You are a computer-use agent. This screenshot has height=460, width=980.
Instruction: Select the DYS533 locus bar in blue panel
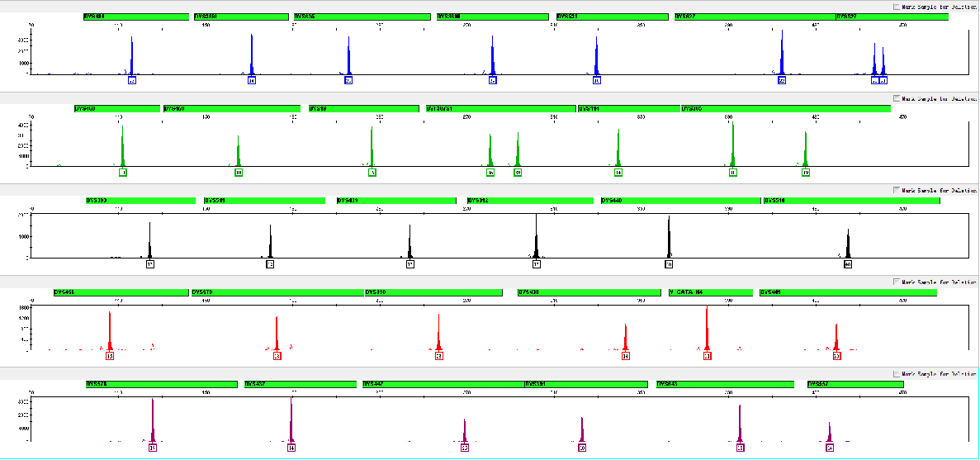point(611,17)
